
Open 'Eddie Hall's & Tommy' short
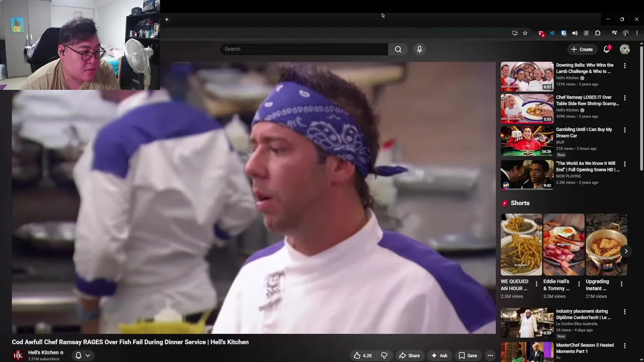563,245
